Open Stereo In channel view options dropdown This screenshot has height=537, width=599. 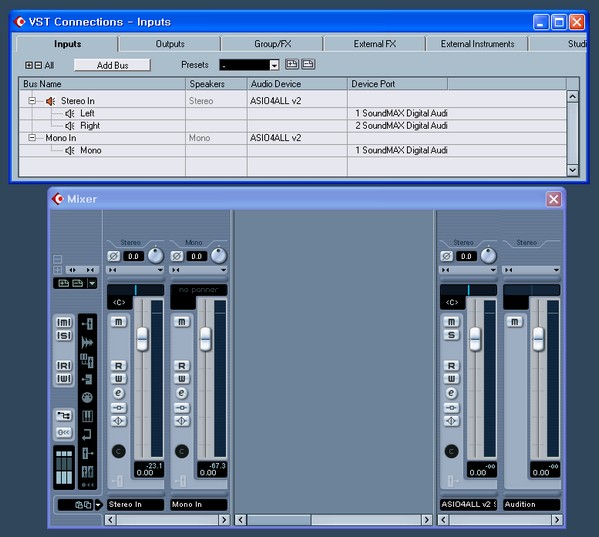pos(160,270)
